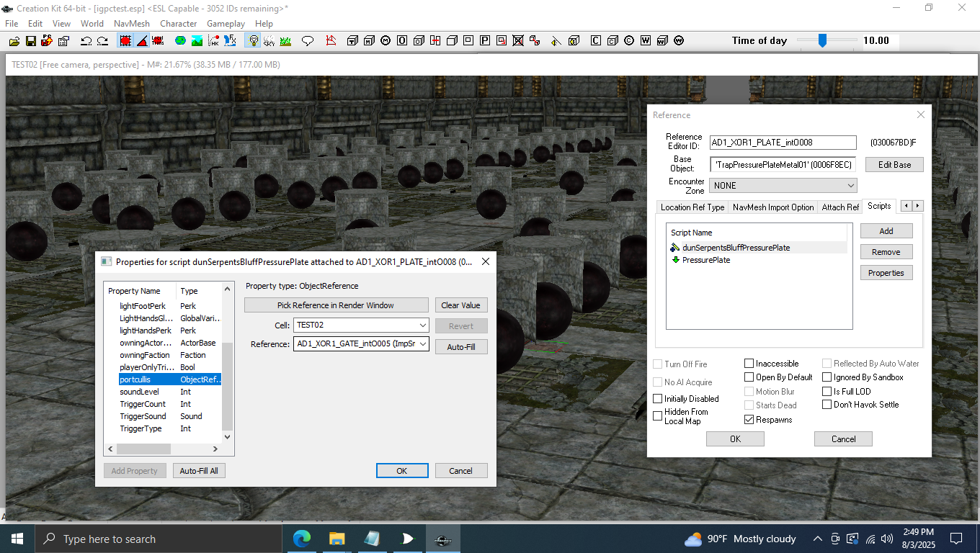Open Microsoft Edge from the taskbar
The height and width of the screenshot is (553, 980).
[301, 539]
